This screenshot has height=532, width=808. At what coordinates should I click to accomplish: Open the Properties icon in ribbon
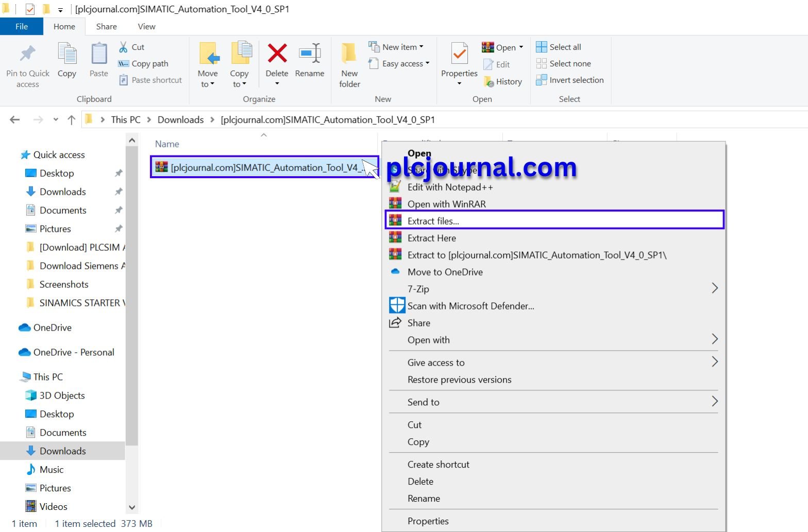coord(459,54)
